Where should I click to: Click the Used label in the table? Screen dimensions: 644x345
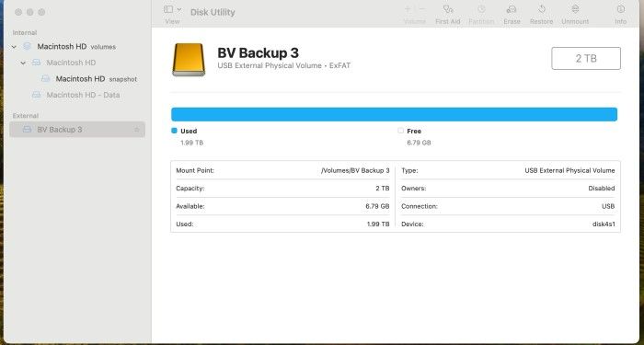coord(184,224)
